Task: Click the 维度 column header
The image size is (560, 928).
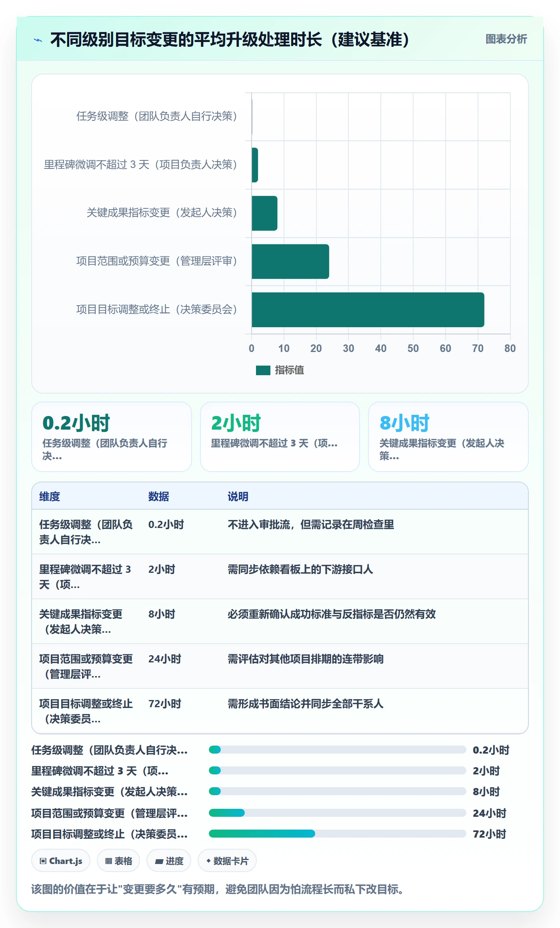Action: pos(50,496)
